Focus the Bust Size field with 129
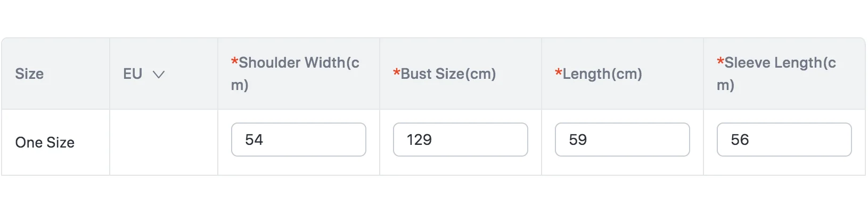Image resolution: width=868 pixels, height=212 pixels. coord(461,140)
